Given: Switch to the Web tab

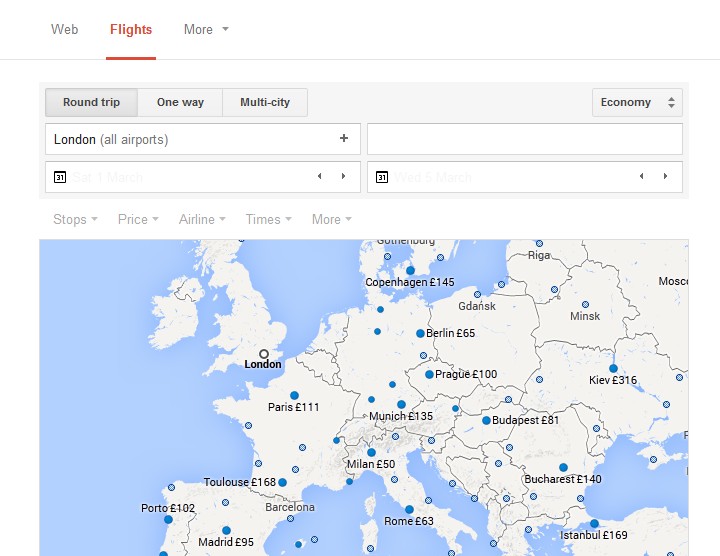Looking at the screenshot, I should (64, 29).
